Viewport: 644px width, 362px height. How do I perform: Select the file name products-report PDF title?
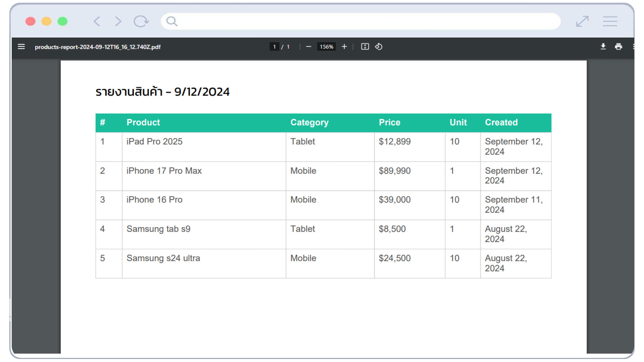tap(98, 47)
